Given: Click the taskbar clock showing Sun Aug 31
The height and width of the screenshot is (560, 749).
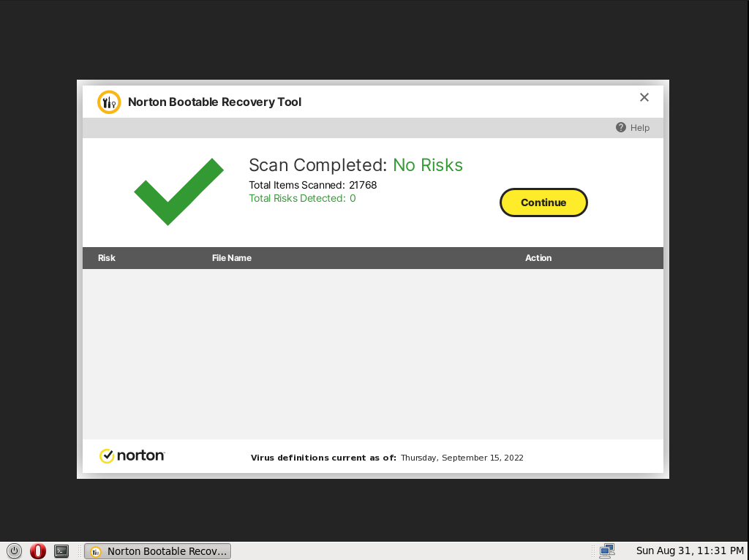Looking at the screenshot, I should [x=689, y=550].
